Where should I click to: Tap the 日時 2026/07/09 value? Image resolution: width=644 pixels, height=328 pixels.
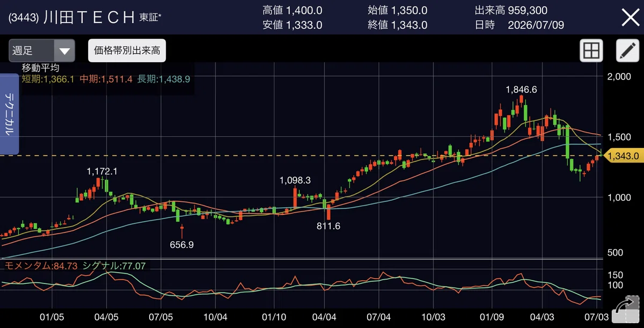[519, 25]
